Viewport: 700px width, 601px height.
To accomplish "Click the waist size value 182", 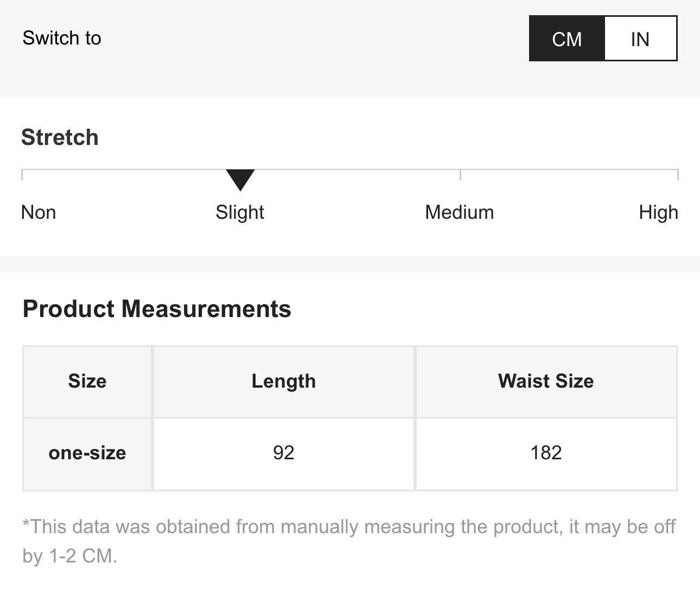I will (546, 453).
